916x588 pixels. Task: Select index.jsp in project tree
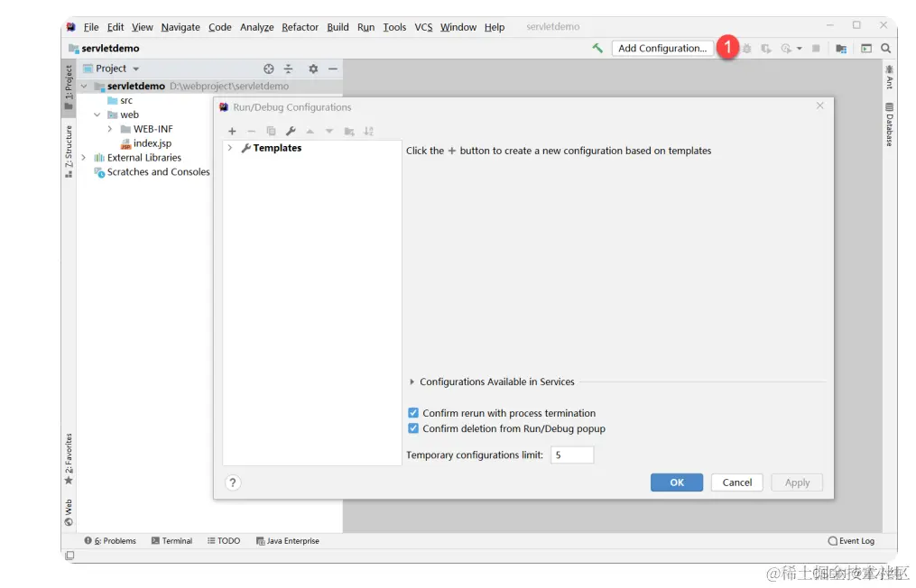click(x=146, y=143)
